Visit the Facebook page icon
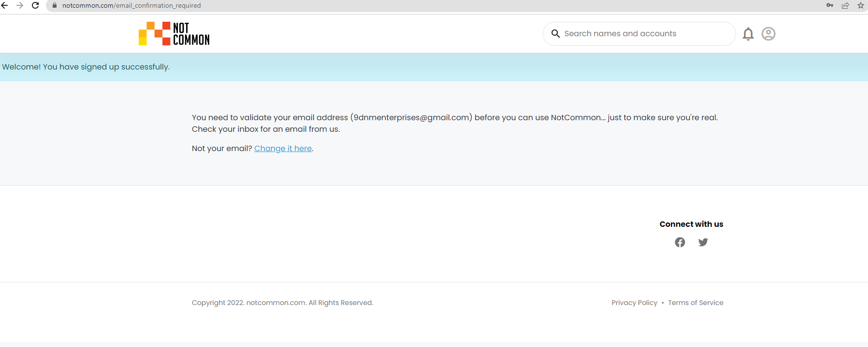The width and height of the screenshot is (868, 347). click(x=680, y=242)
